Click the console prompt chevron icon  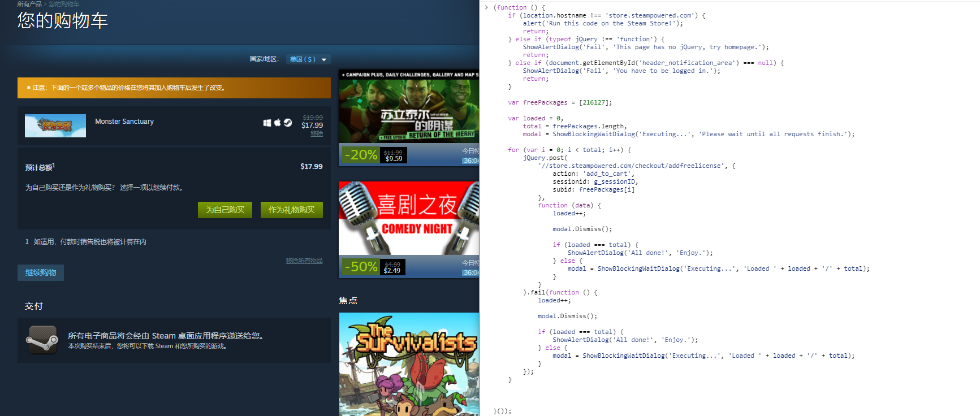pos(486,7)
